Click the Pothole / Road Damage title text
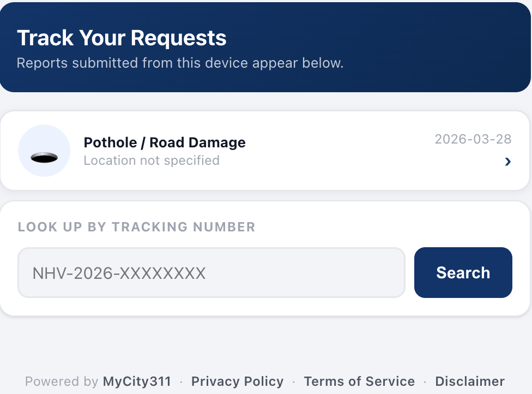Viewport: 532px width, 394px height. [x=164, y=142]
